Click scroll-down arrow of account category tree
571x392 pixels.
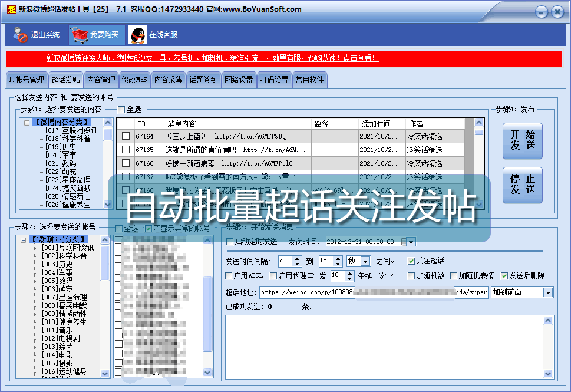(x=105, y=373)
